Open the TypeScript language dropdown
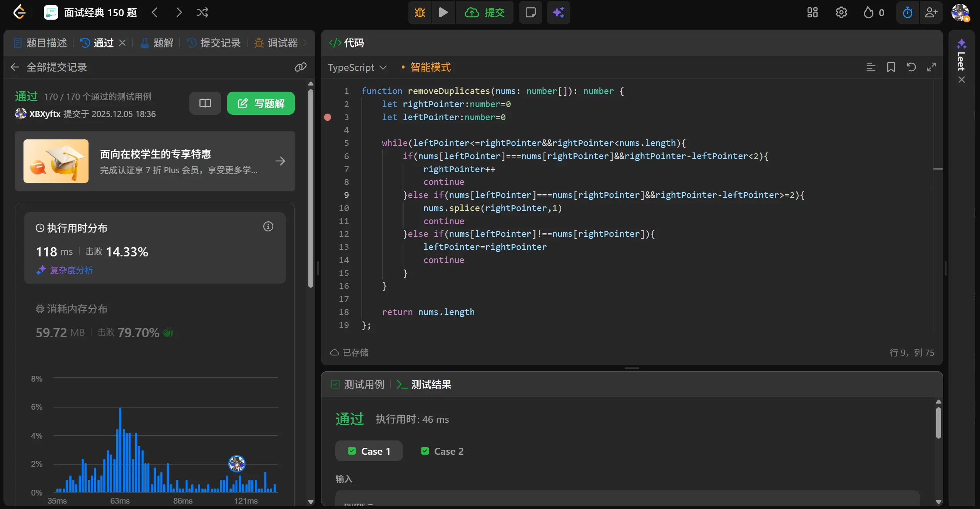Screen dimensions: 980x509 357,67
